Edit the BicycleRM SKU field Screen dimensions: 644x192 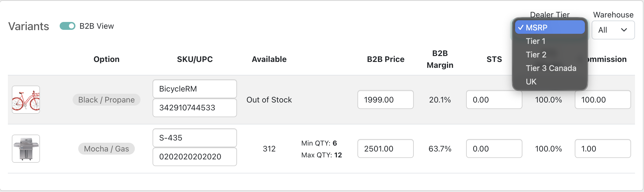[194, 89]
